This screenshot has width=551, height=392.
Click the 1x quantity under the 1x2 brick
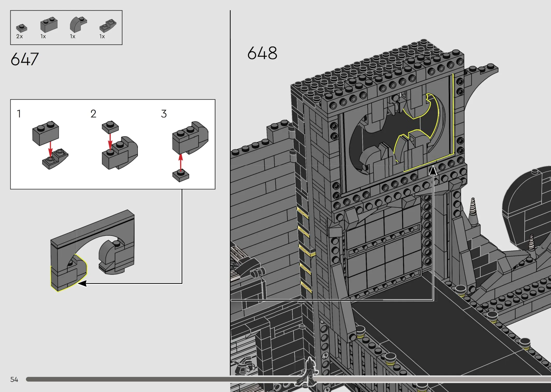43,37
